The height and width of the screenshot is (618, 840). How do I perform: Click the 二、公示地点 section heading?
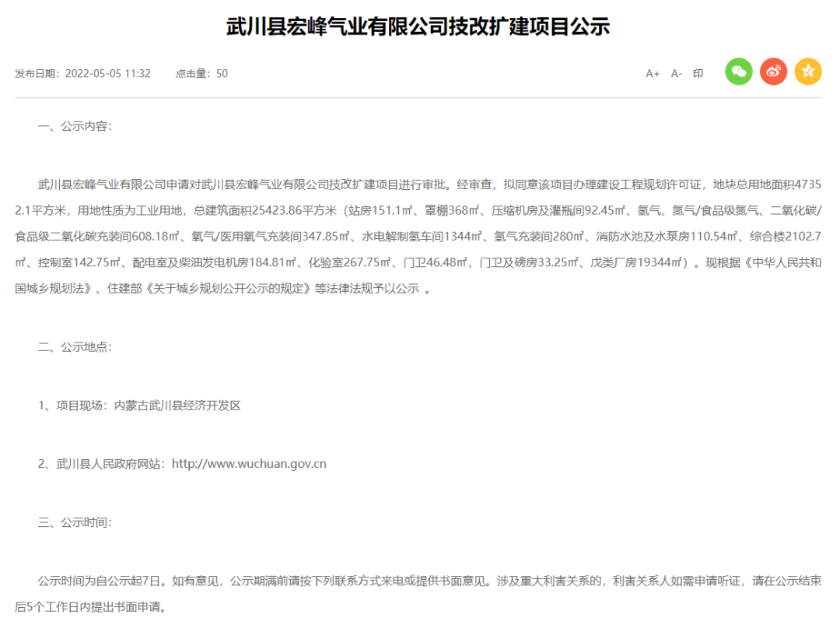point(75,347)
